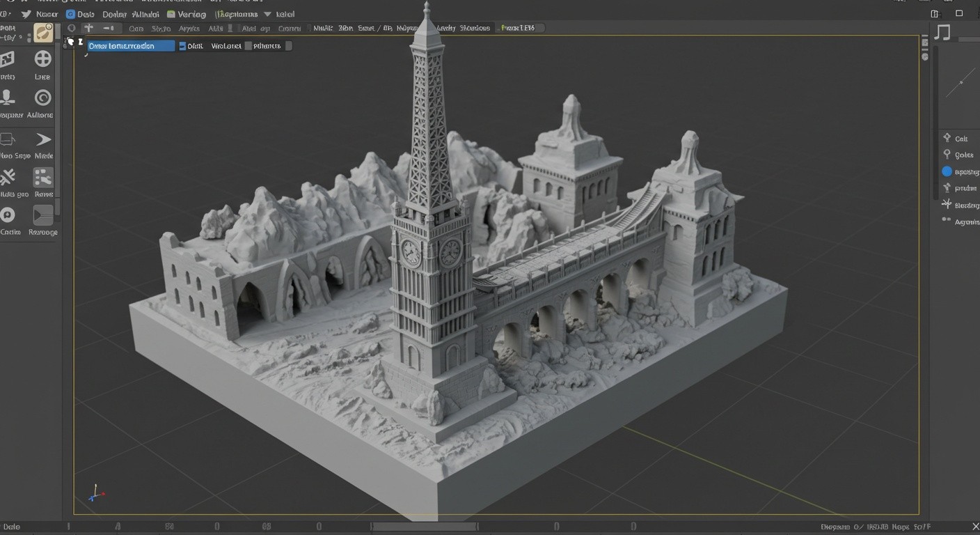Toggle the gray checkbox before Pthancts
This screenshot has height=535, width=980.
click(x=248, y=46)
